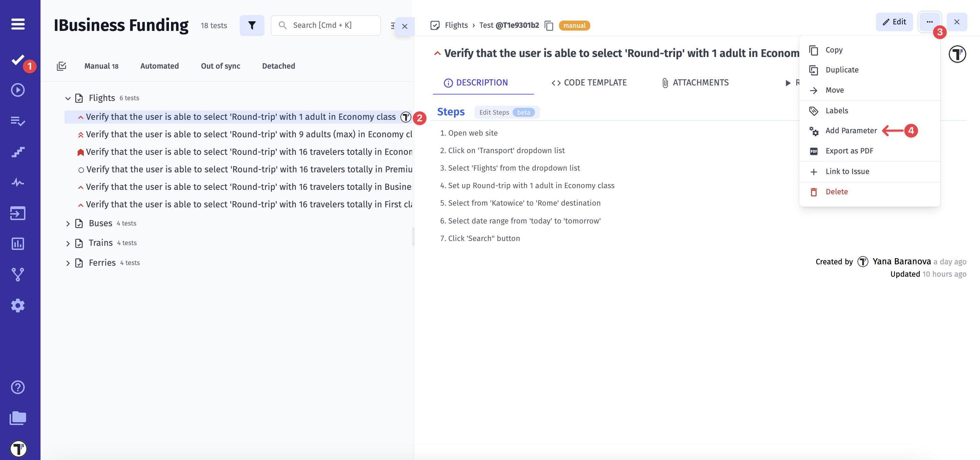Open the hamburger menu in the sidebar
The height and width of the screenshot is (460, 980).
point(18,24)
